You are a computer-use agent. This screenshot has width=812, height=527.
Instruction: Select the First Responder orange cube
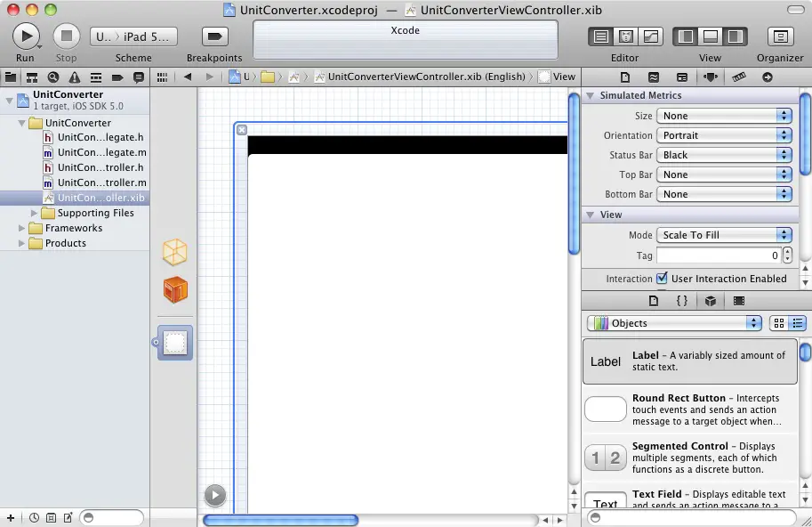[175, 289]
